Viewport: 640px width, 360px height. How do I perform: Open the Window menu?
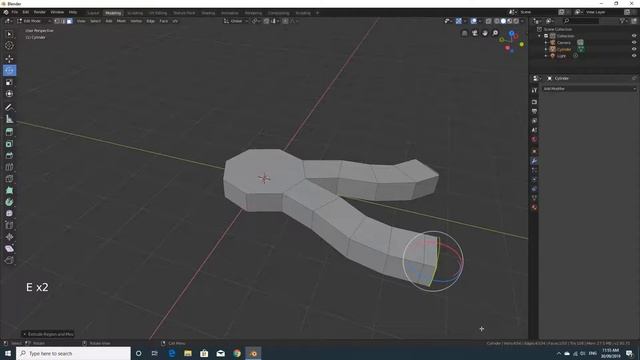tap(57, 12)
